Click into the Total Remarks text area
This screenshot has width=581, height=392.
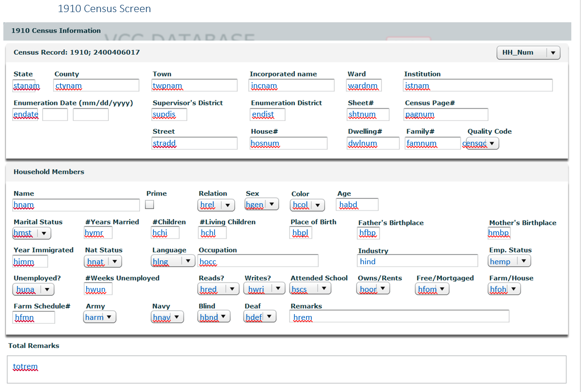point(287,369)
